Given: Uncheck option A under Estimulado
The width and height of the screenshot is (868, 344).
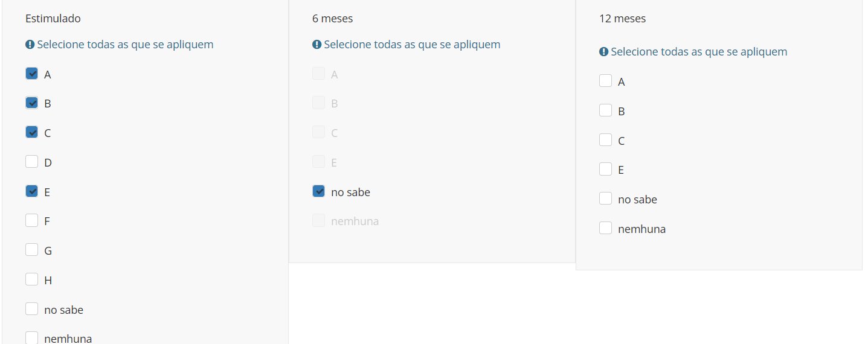Looking at the screenshot, I should click(x=32, y=74).
